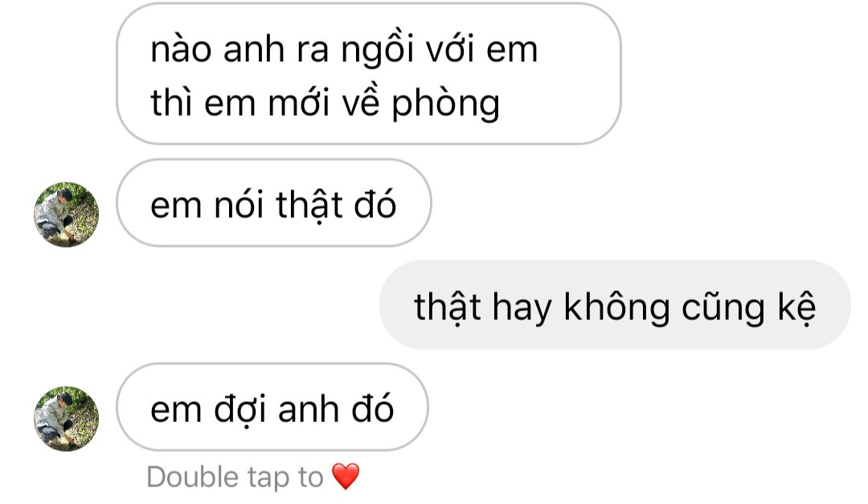This screenshot has height=504, width=868.
Task: Select the "em đợi anh đó" message bubble
Action: tap(272, 407)
